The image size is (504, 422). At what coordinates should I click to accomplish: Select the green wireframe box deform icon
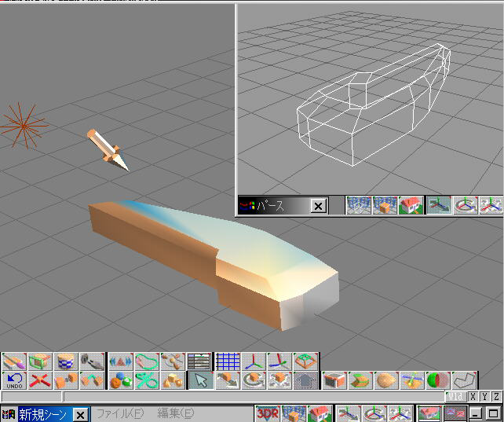click(x=305, y=361)
